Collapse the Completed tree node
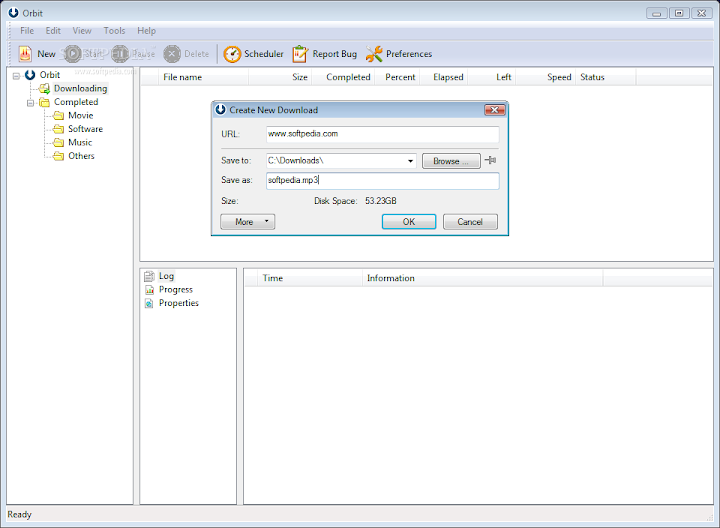 (x=30, y=102)
